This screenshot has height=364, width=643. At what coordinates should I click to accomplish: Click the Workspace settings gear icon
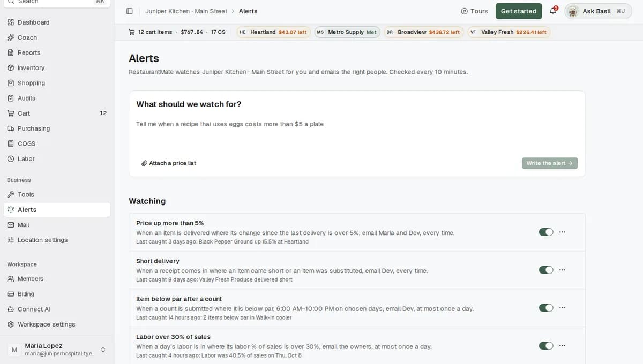tap(11, 324)
